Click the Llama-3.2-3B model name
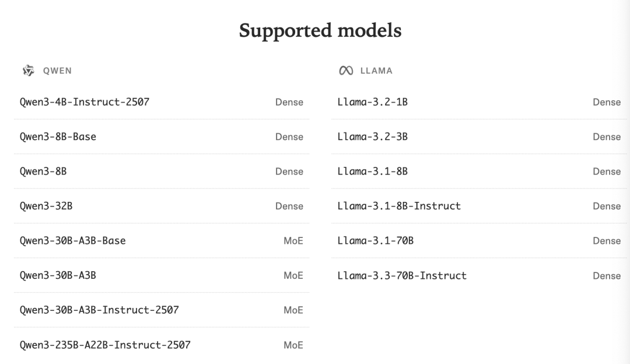Image resolution: width=630 pixels, height=364 pixels. [x=372, y=136]
